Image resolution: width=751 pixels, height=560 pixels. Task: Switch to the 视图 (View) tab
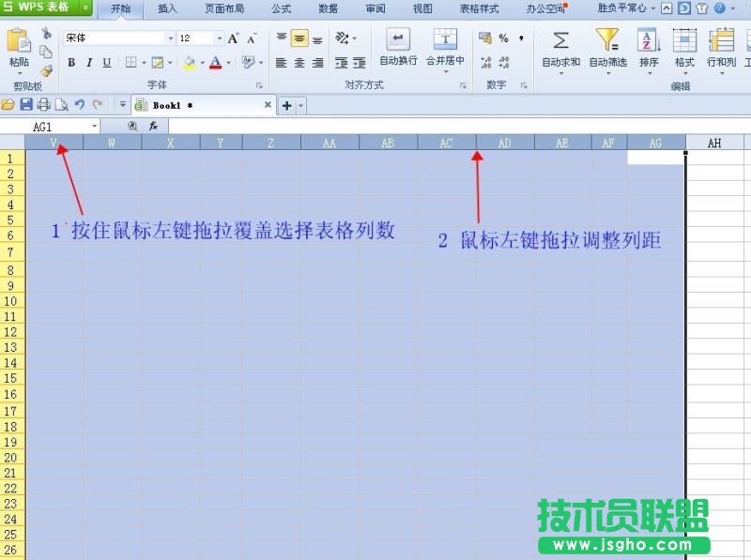[x=422, y=8]
